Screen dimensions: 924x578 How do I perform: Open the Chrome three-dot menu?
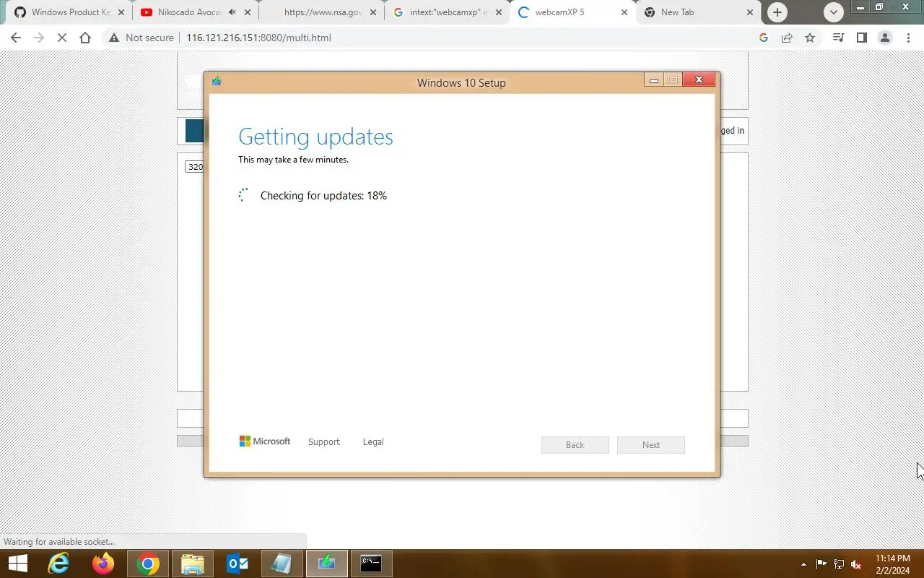click(x=908, y=38)
